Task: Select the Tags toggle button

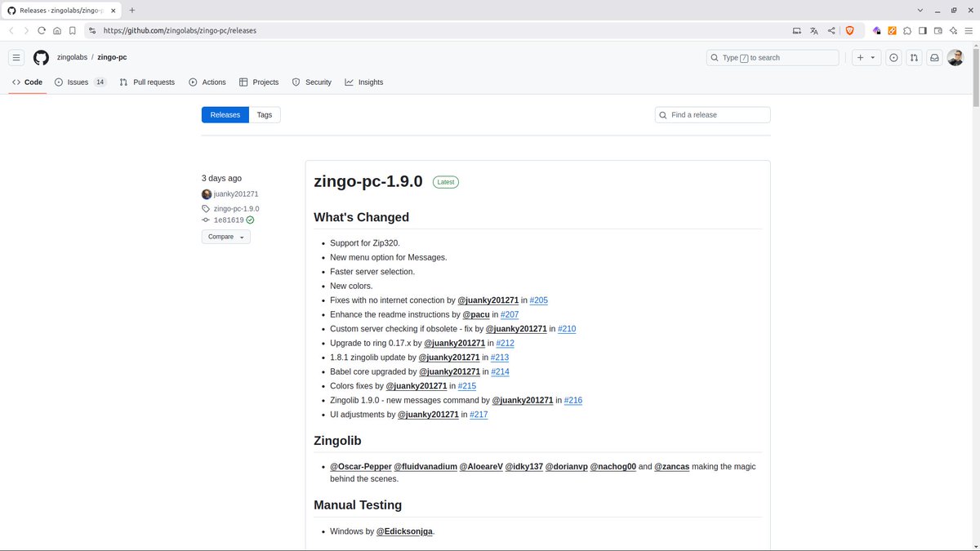Action: point(265,115)
